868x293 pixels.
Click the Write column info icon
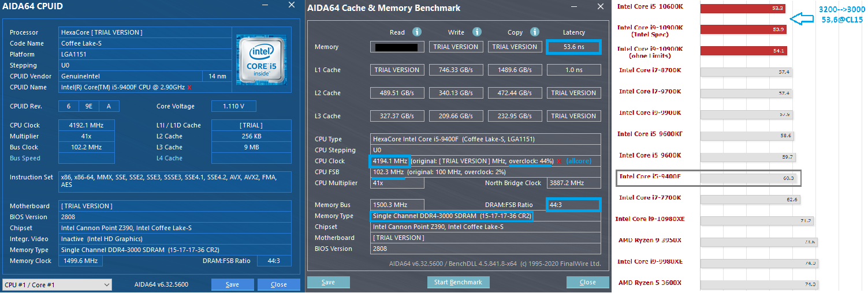(477, 32)
